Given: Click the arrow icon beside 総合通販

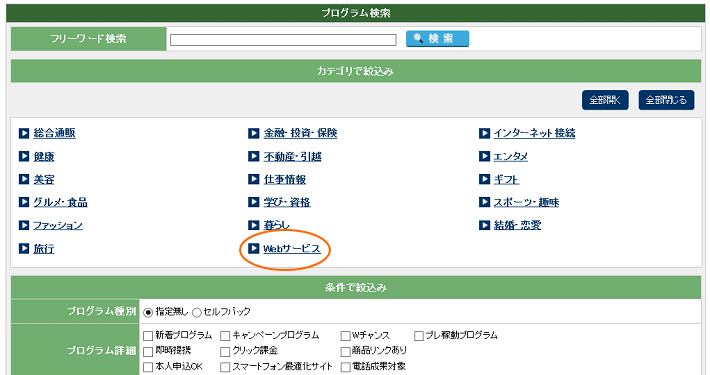Looking at the screenshot, I should coord(24,133).
